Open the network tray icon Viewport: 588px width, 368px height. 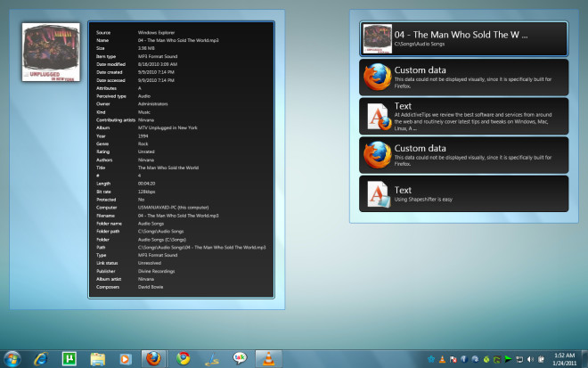[519, 359]
